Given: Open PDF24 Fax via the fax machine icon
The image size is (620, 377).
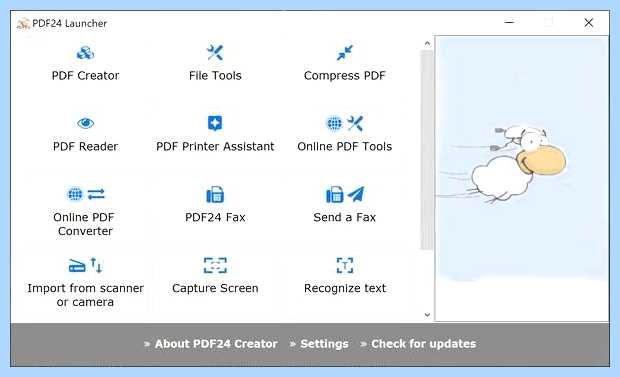Looking at the screenshot, I should pyautogui.click(x=215, y=194).
